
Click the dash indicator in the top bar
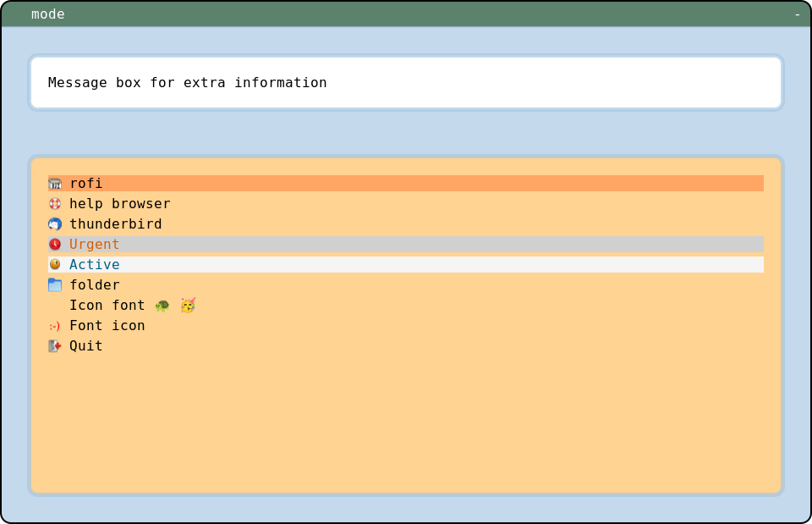coord(797,14)
